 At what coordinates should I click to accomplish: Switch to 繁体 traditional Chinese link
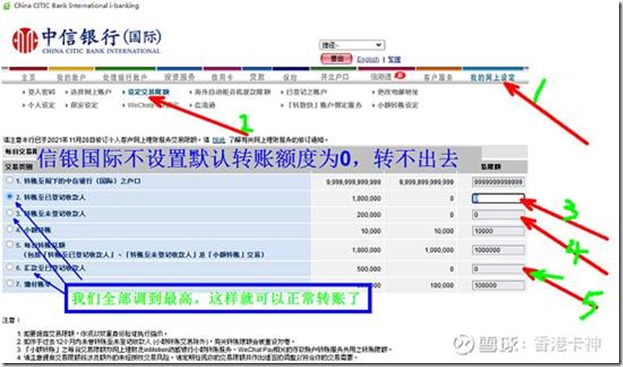pos(394,60)
